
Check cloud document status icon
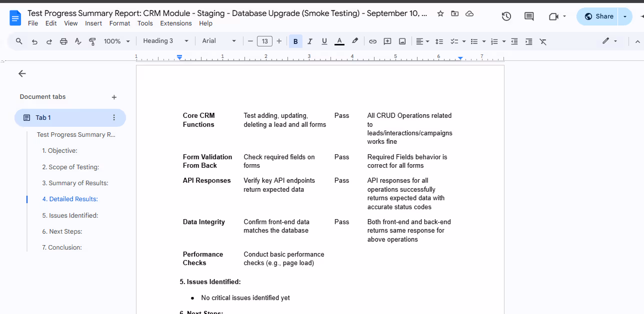pos(469,14)
